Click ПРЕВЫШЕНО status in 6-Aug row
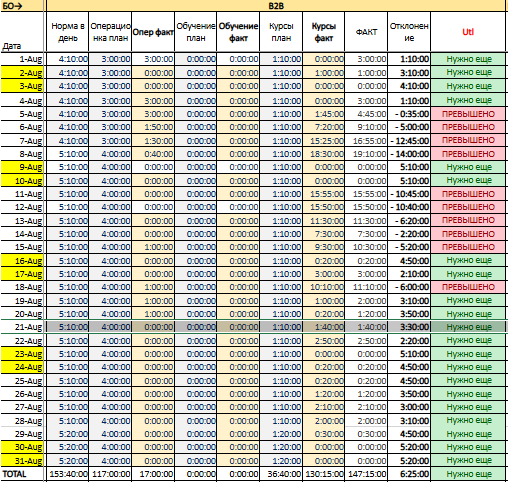 click(x=468, y=127)
